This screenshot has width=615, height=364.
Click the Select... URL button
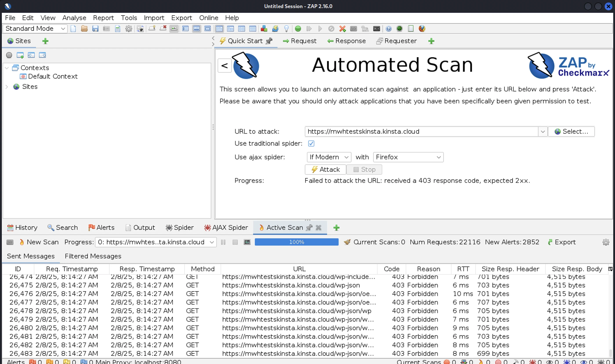571,132
